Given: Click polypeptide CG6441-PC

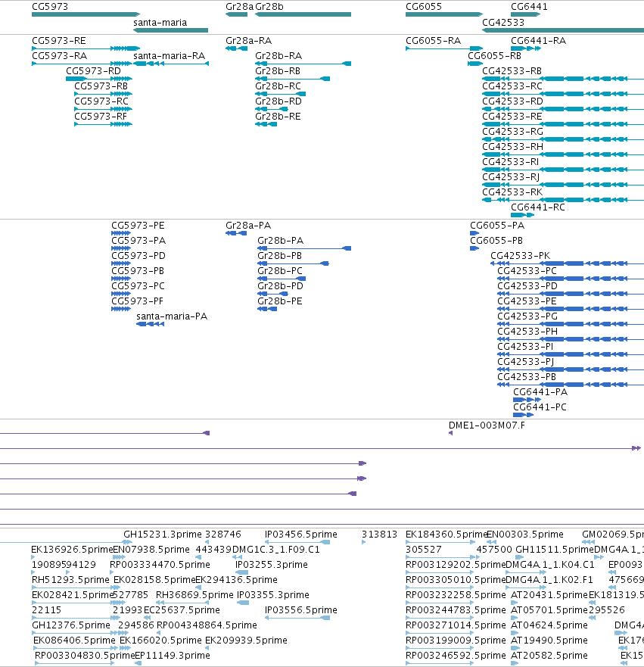Looking at the screenshot, I should coord(523,415).
